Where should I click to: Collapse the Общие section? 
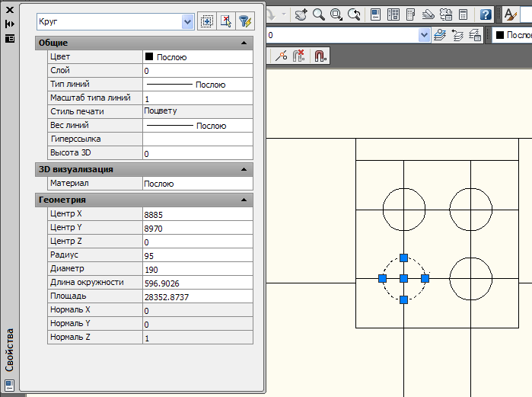(244, 43)
